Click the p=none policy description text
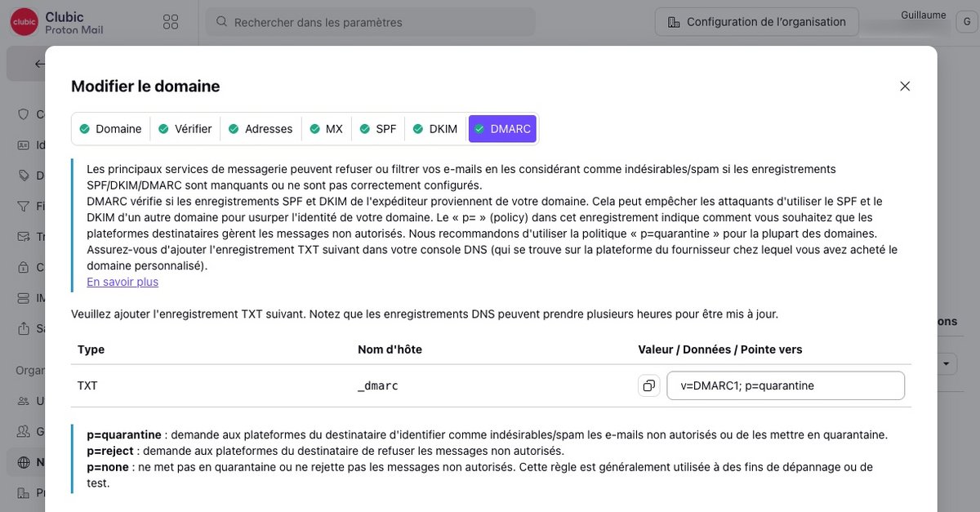 (479, 474)
